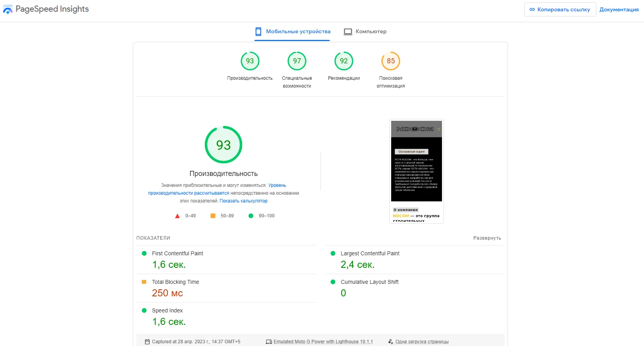Open the Уровень производительности рассчитывается link
Screen dimensions: 644x346
point(188,193)
